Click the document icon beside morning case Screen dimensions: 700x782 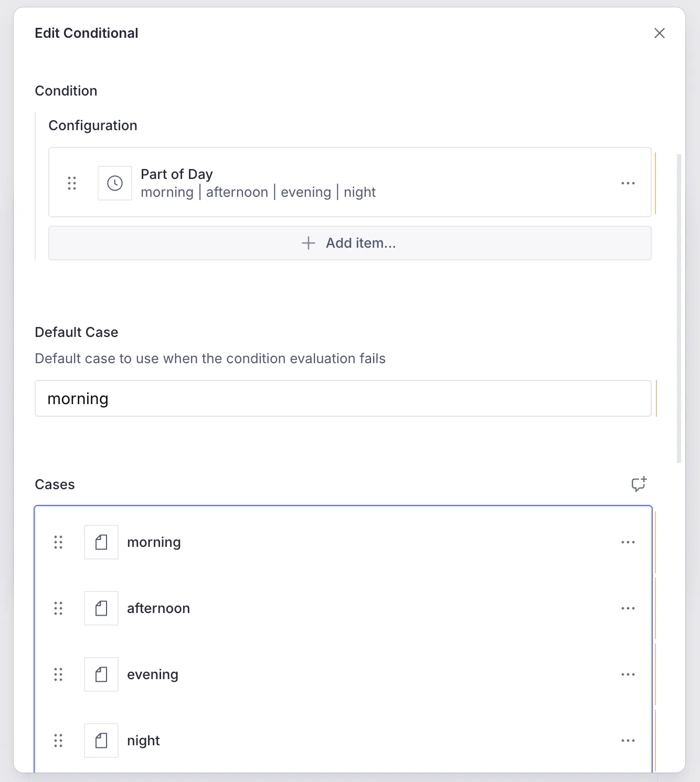[101, 542]
